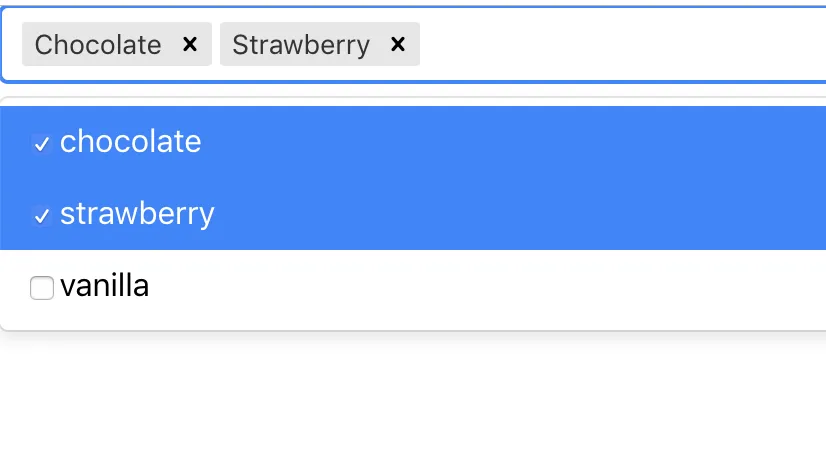
Task: Delete Chocolate chip using close icon
Action: tap(190, 44)
